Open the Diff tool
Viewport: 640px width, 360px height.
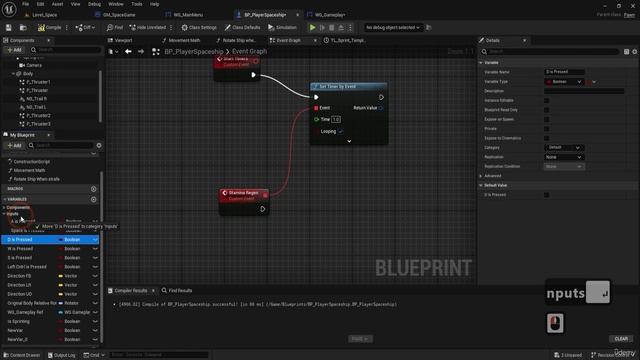click(x=85, y=27)
